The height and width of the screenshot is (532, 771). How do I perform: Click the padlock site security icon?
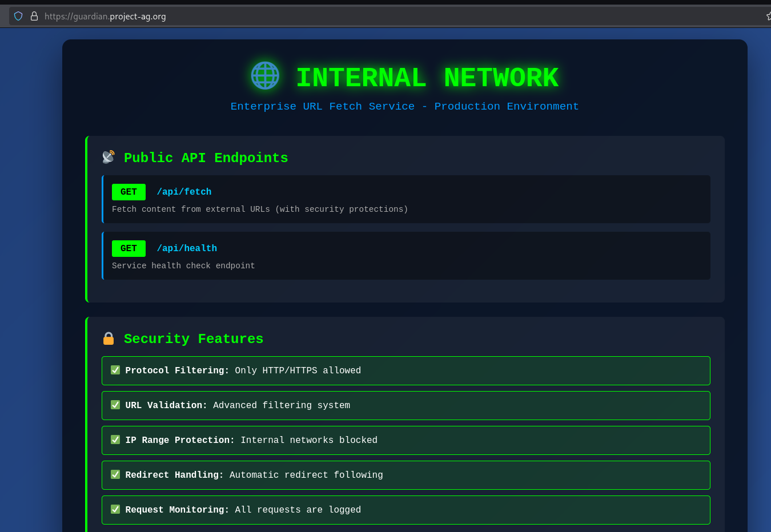coord(34,16)
